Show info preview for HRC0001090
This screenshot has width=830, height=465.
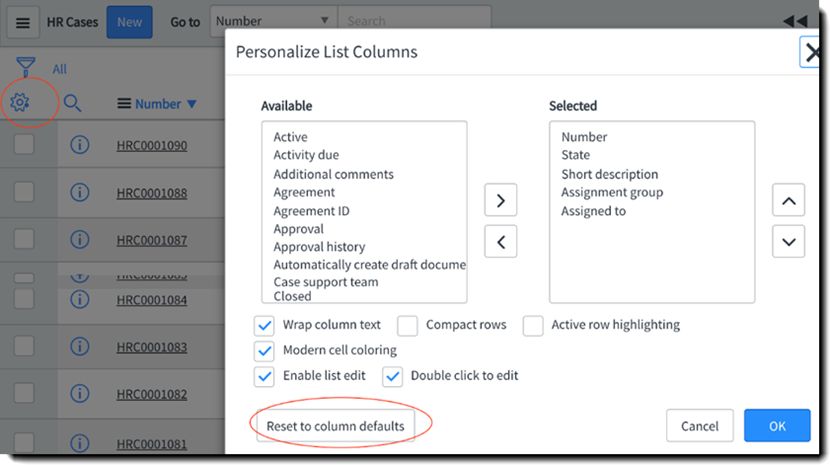click(x=79, y=145)
